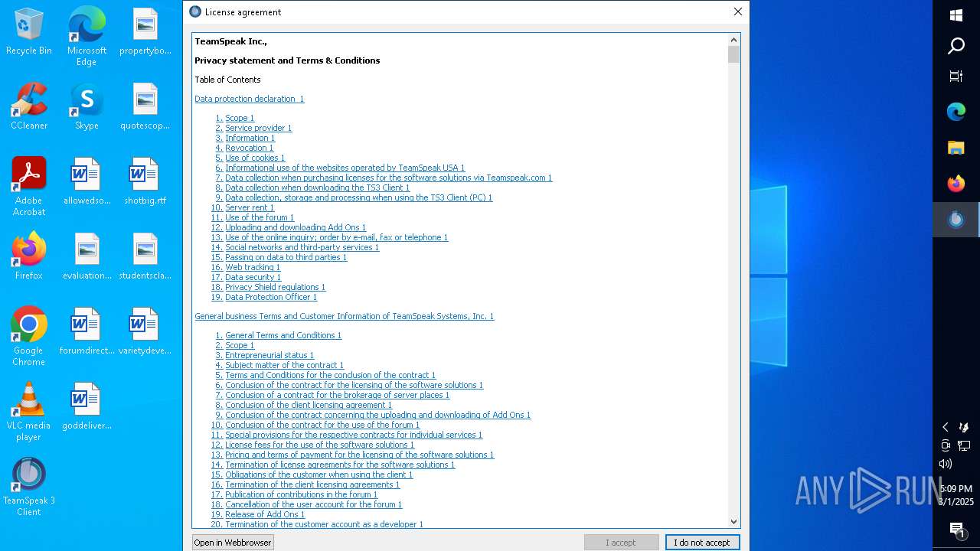Open the volume control in system tray

coord(946,464)
